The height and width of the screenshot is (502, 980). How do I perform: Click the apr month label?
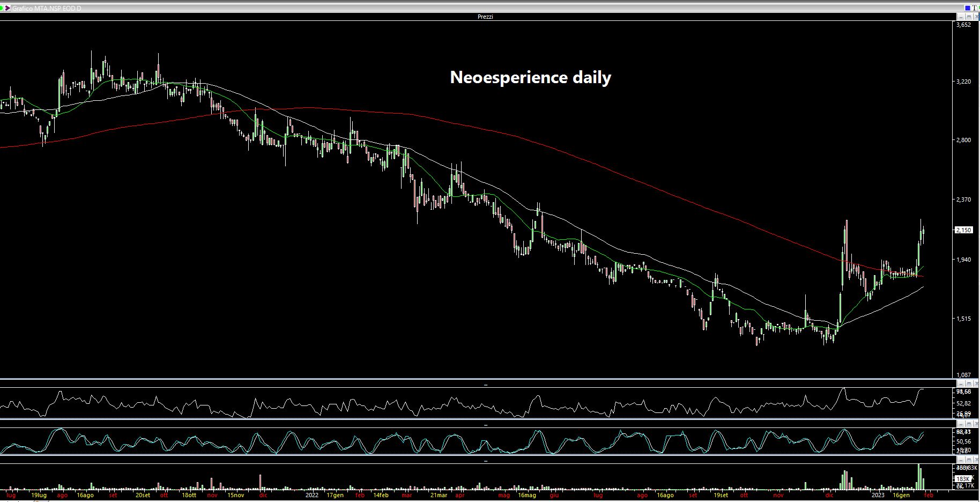[459, 495]
